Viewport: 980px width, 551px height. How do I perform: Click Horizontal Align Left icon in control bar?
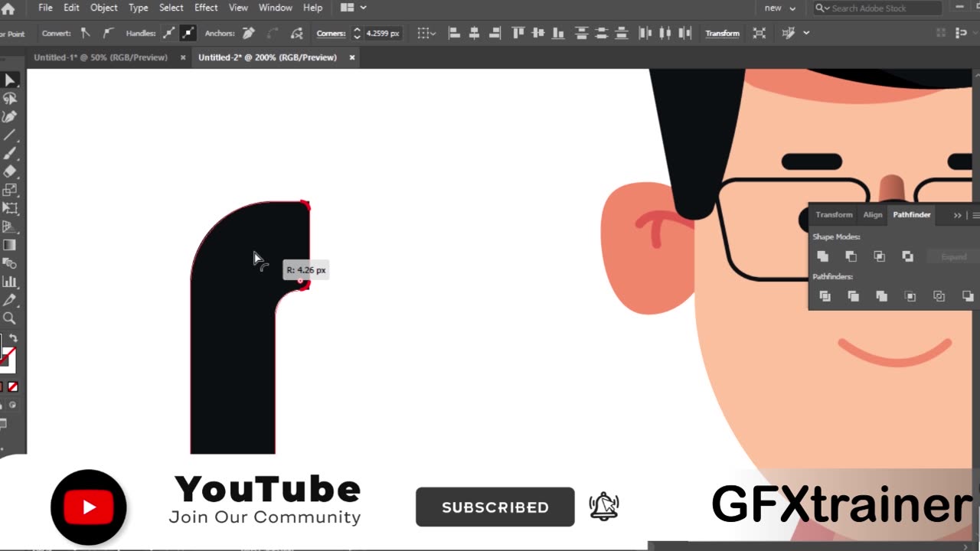(454, 33)
